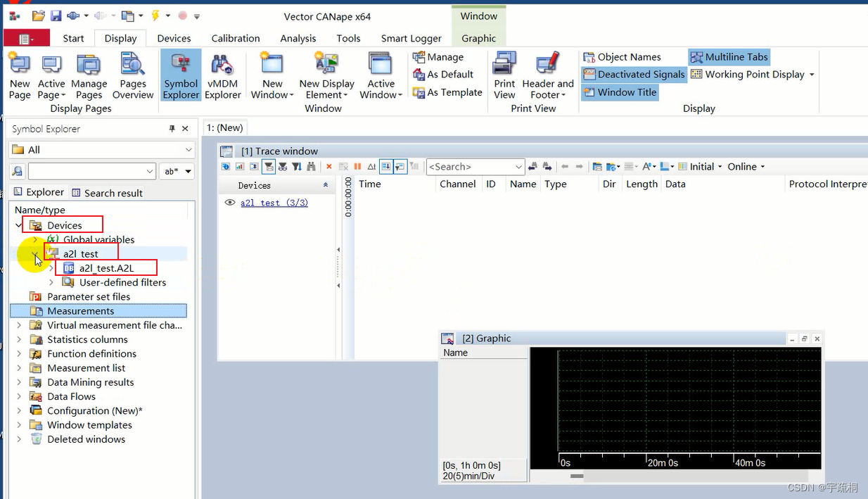Open the Smart Logger tab
The height and width of the screenshot is (499, 868).
(411, 39)
